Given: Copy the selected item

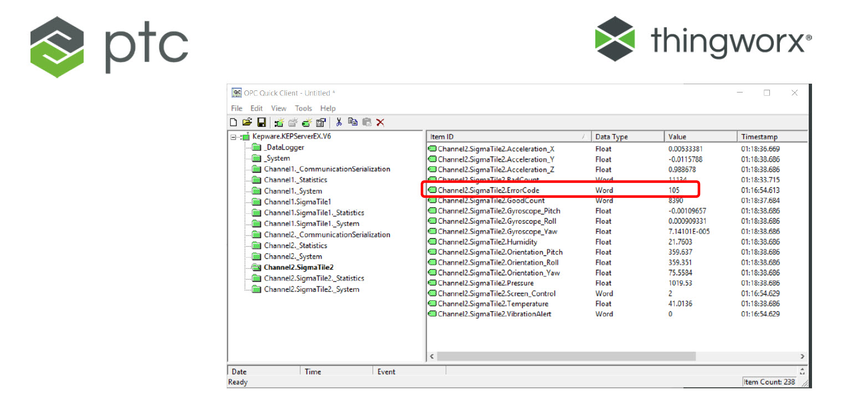Looking at the screenshot, I should (x=353, y=122).
